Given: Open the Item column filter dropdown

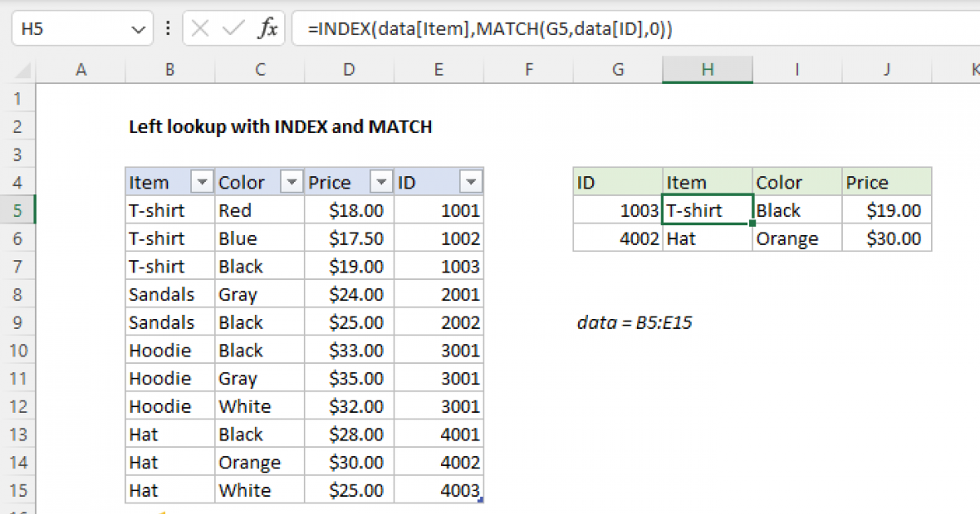Looking at the screenshot, I should point(201,181).
